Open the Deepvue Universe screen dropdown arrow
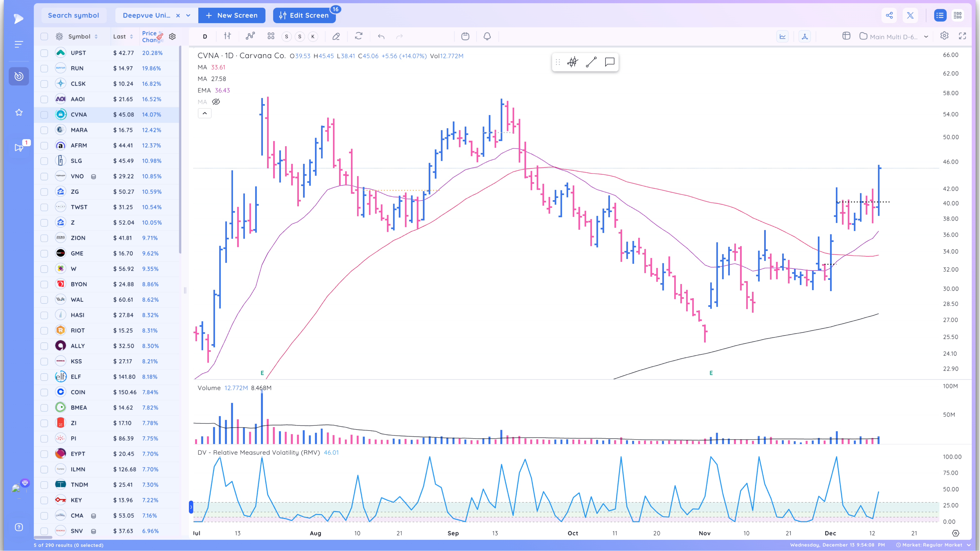980x551 pixels. point(188,16)
